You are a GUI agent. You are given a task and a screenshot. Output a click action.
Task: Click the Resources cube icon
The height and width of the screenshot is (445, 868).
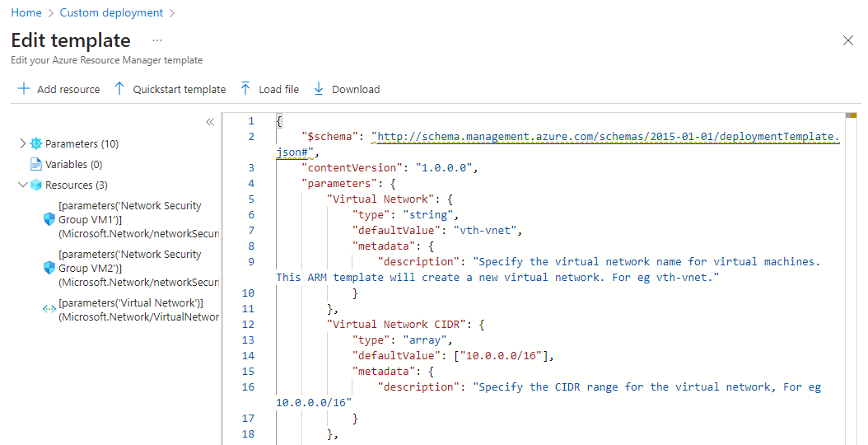click(x=36, y=185)
